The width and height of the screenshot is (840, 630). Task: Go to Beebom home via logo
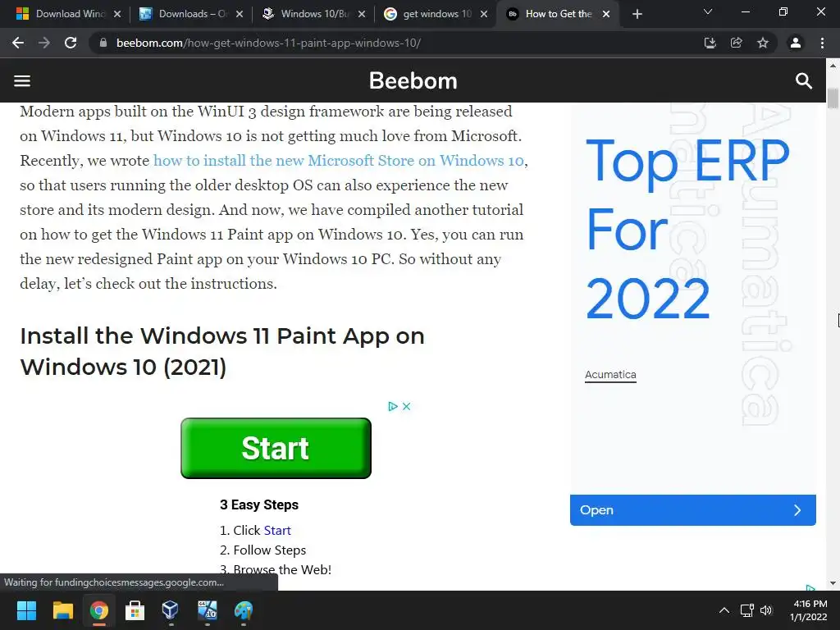click(413, 81)
